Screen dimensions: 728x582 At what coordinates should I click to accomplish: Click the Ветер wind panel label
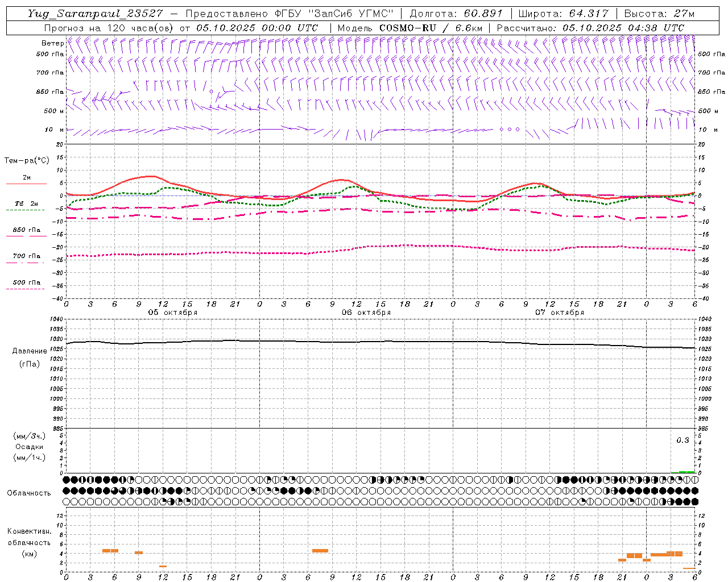tap(53, 43)
